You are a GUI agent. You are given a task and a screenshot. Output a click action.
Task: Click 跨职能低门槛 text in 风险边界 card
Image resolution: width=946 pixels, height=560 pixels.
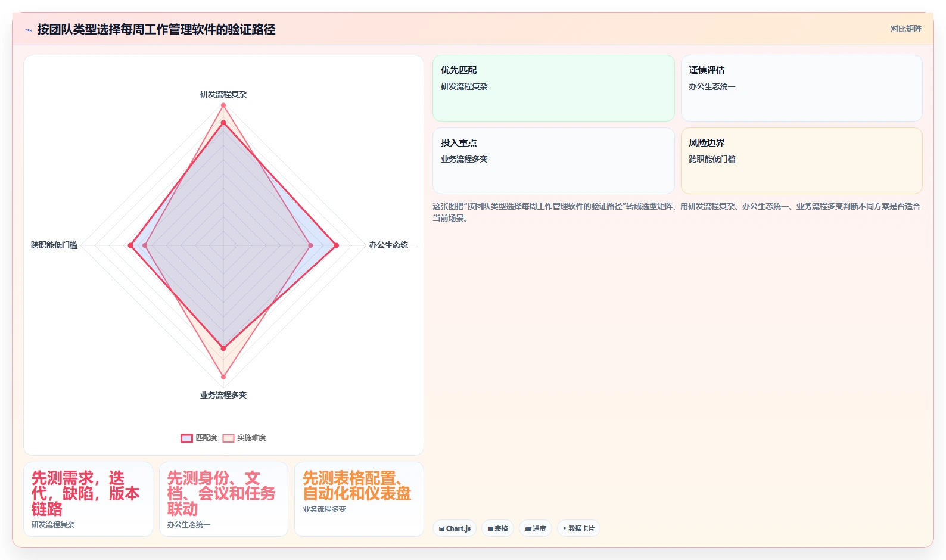coord(712,159)
